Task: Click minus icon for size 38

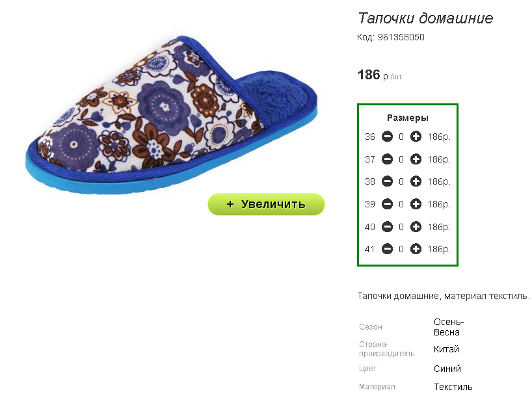Action: point(387,181)
